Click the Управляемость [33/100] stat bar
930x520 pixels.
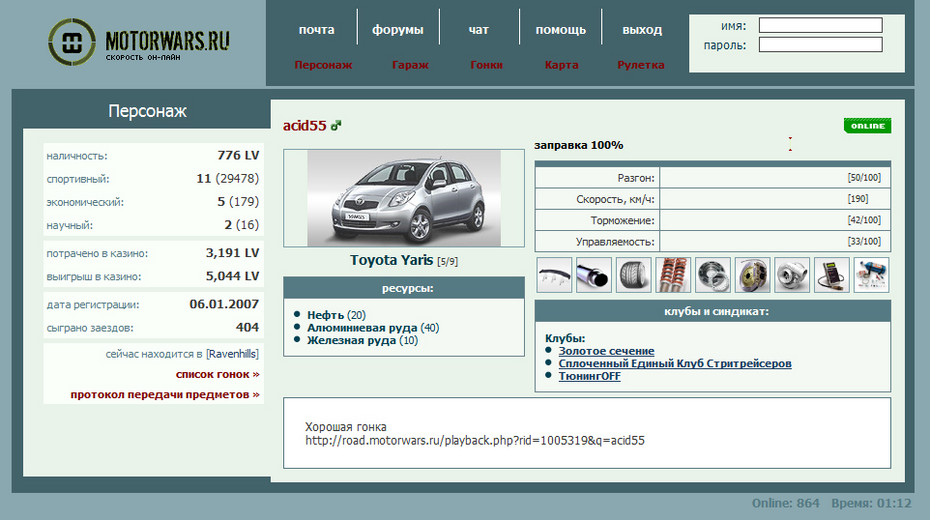point(775,242)
